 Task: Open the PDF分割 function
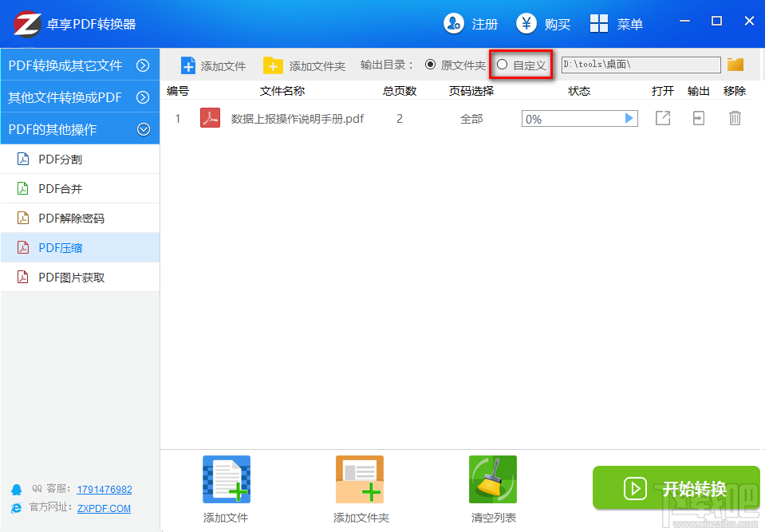[80, 159]
